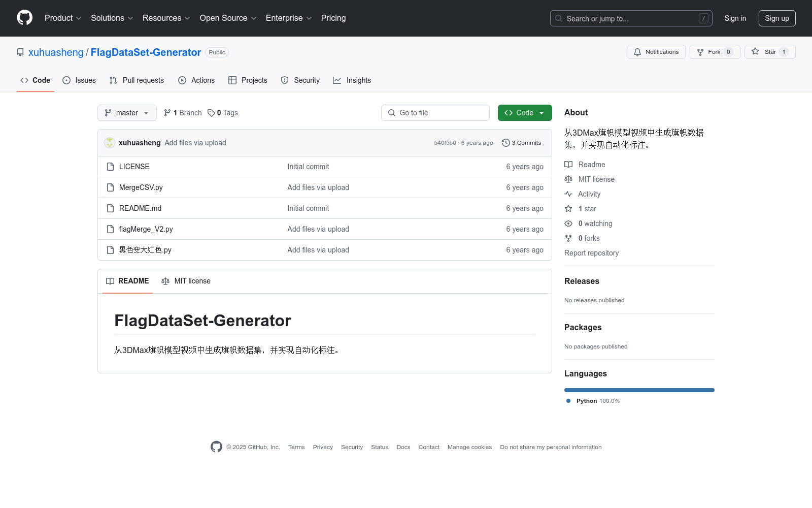
Task: Open the LICENSE file
Action: coord(134,167)
